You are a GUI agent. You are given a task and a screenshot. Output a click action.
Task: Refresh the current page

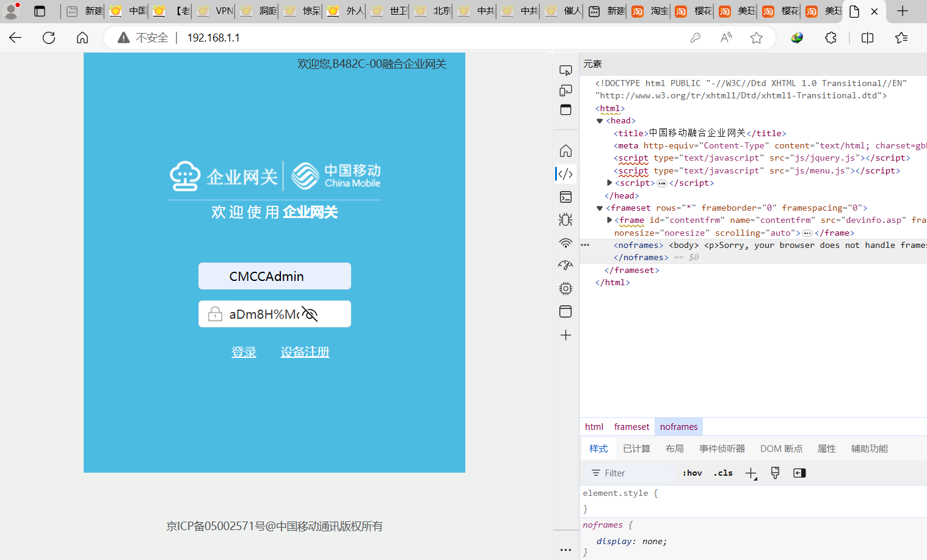click(x=49, y=38)
